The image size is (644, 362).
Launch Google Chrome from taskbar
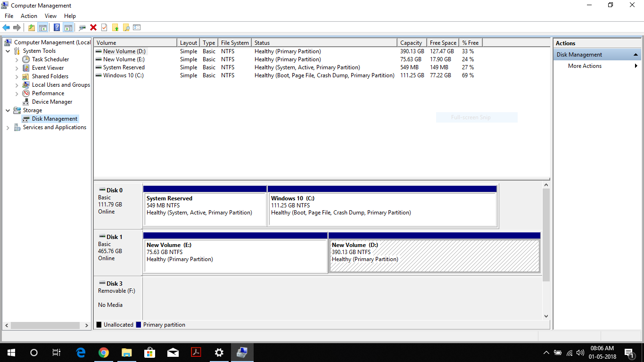tap(104, 352)
